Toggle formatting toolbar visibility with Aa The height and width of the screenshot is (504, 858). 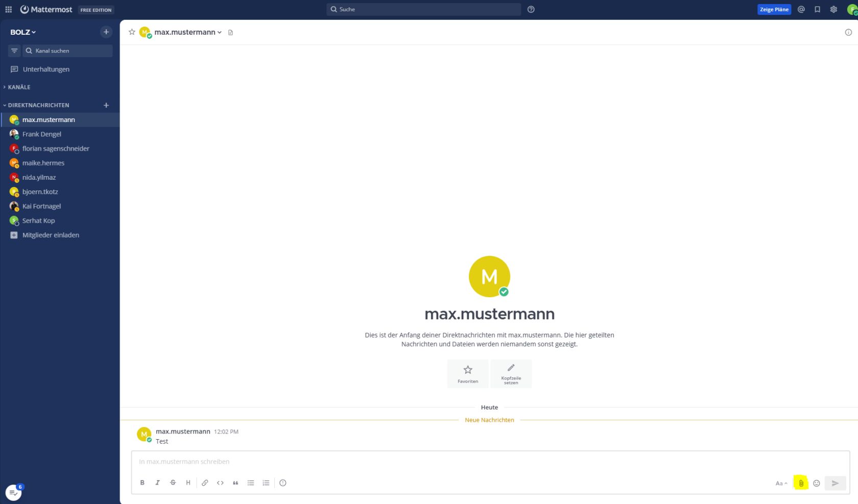coord(781,483)
